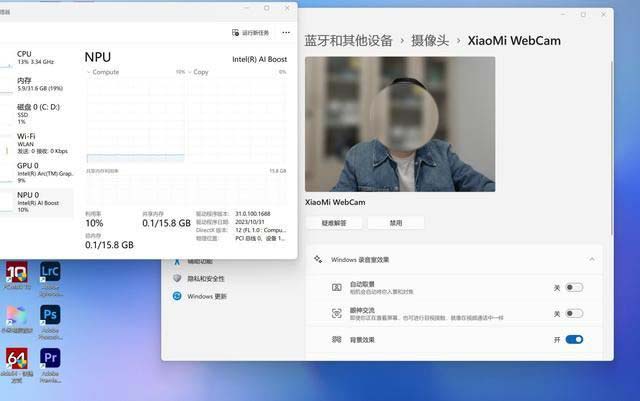Open the three-dot more options menu
The image size is (640, 401).
(x=286, y=33)
